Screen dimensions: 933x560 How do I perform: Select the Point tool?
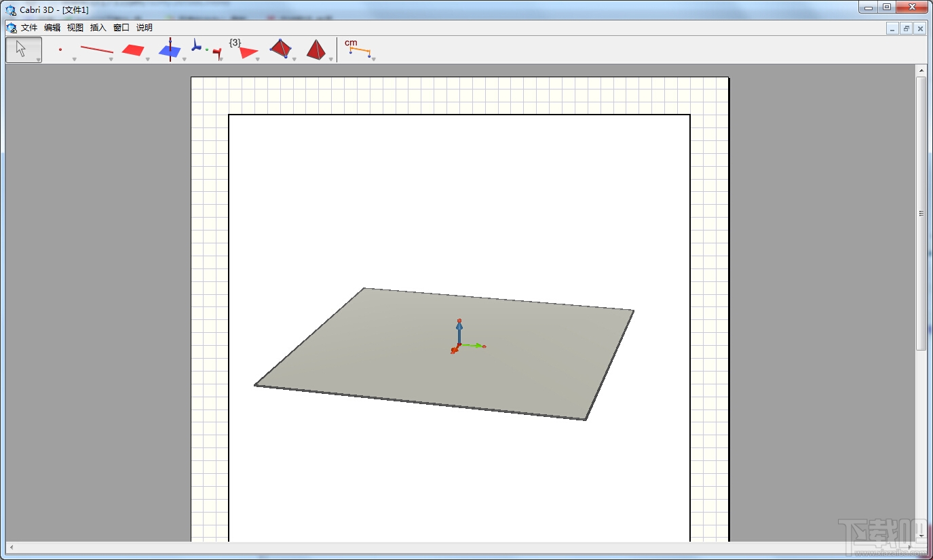pos(60,49)
